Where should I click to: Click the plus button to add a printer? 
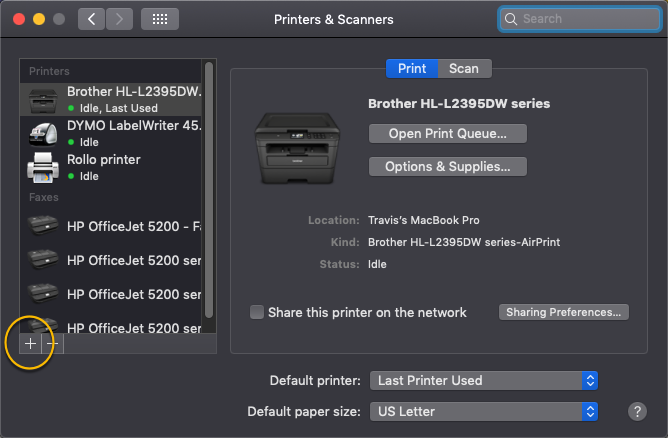[30, 343]
